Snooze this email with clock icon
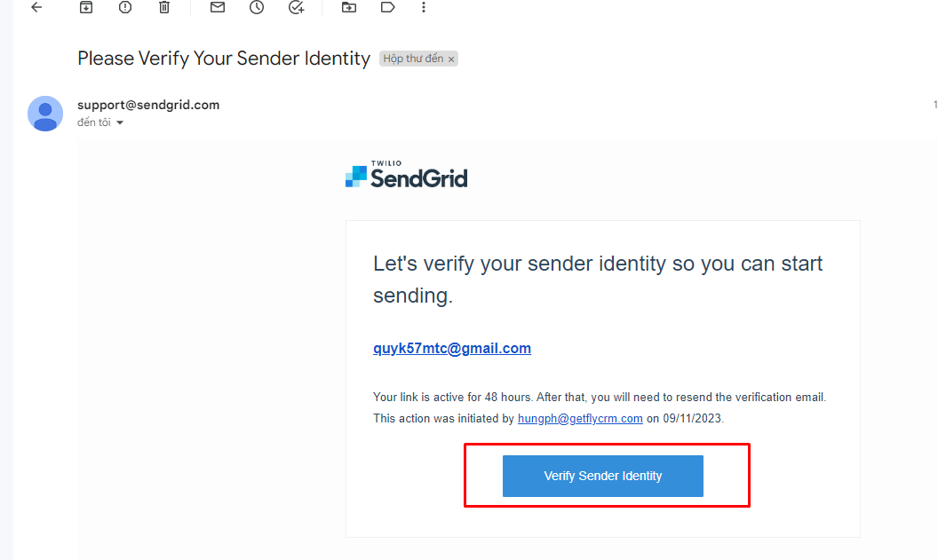This screenshot has width=938, height=560. click(x=257, y=7)
